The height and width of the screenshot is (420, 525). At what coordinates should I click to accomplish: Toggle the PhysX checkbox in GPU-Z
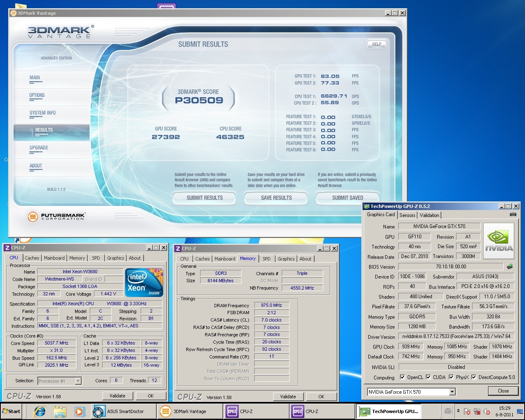point(451,377)
